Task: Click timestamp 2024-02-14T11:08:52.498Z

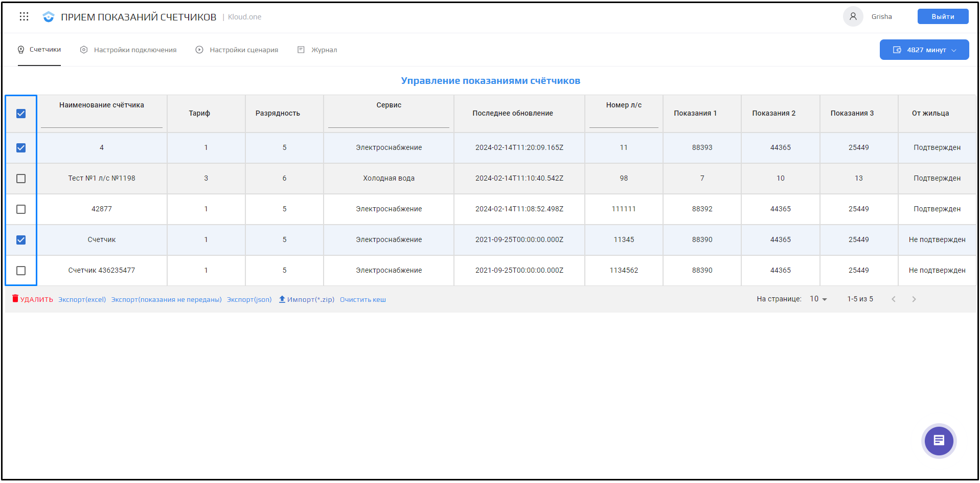Action: click(x=519, y=209)
